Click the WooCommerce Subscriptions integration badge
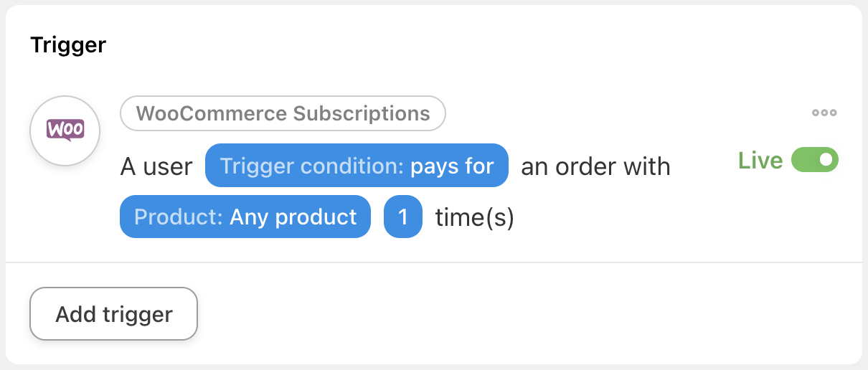Viewport: 868px width, 370px height. tap(283, 113)
